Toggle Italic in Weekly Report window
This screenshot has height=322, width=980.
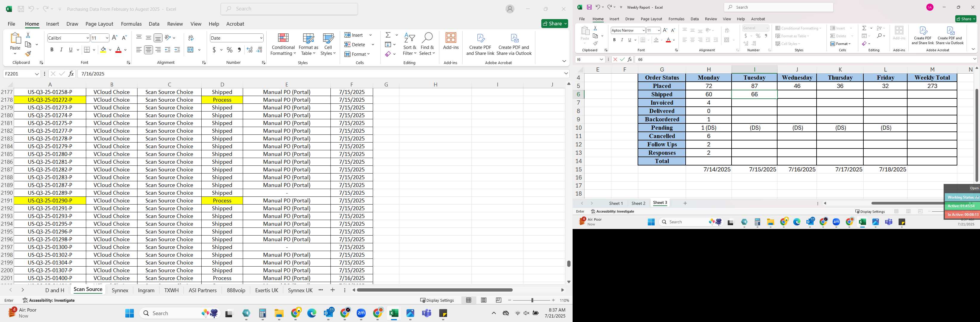point(622,40)
